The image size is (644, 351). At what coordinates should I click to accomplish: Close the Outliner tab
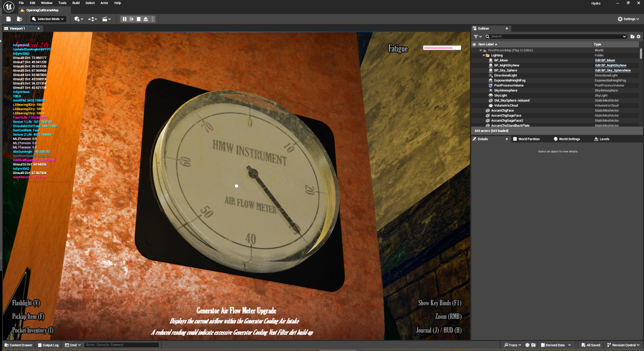[x=507, y=29]
